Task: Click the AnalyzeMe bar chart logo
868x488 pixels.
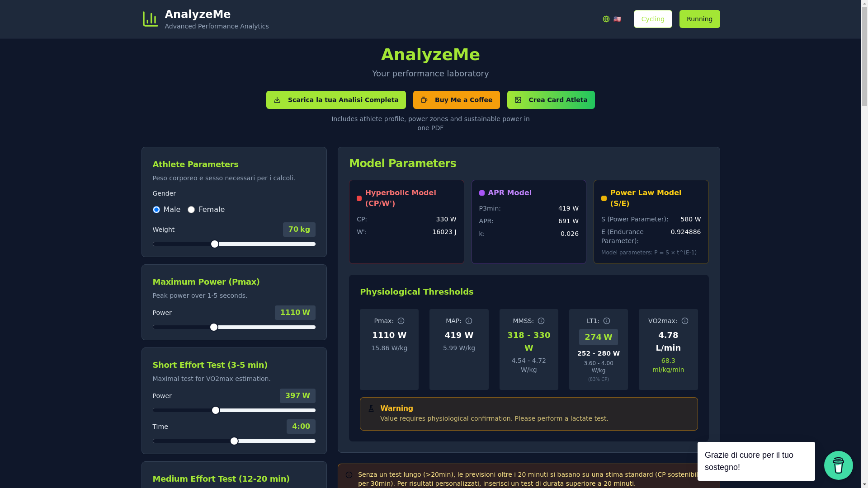Action: coord(150,19)
